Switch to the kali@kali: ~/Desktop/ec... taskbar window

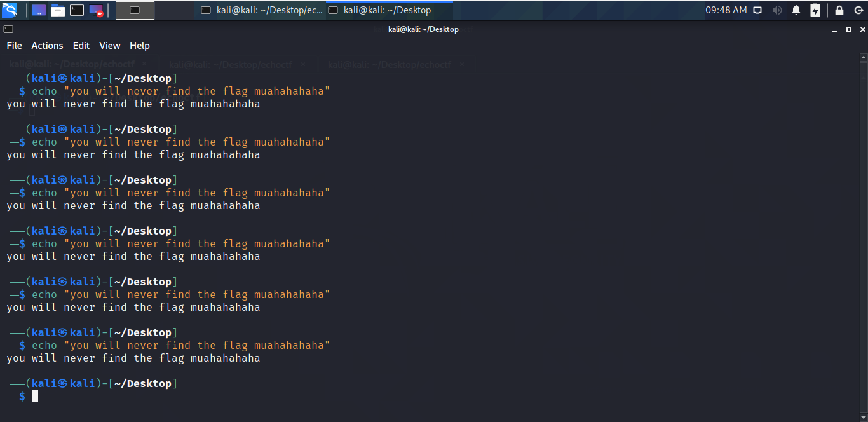coord(262,10)
